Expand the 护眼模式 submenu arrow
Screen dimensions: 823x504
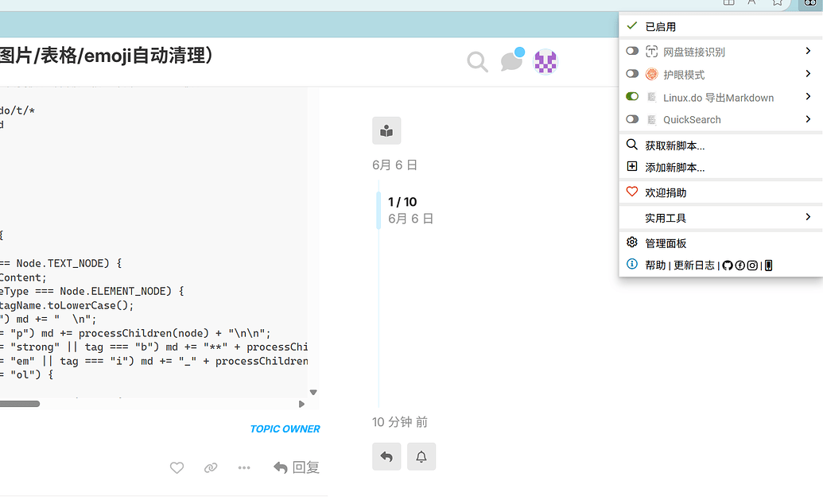pyautogui.click(x=809, y=73)
